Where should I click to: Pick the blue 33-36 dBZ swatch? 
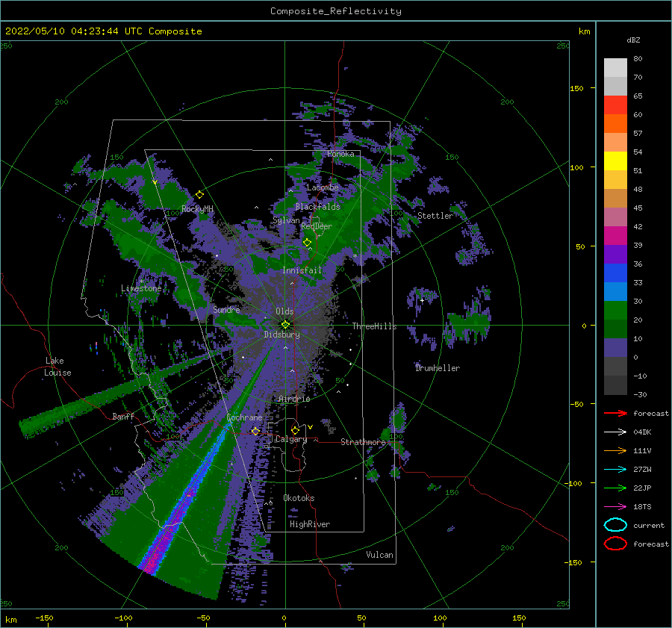(x=615, y=273)
